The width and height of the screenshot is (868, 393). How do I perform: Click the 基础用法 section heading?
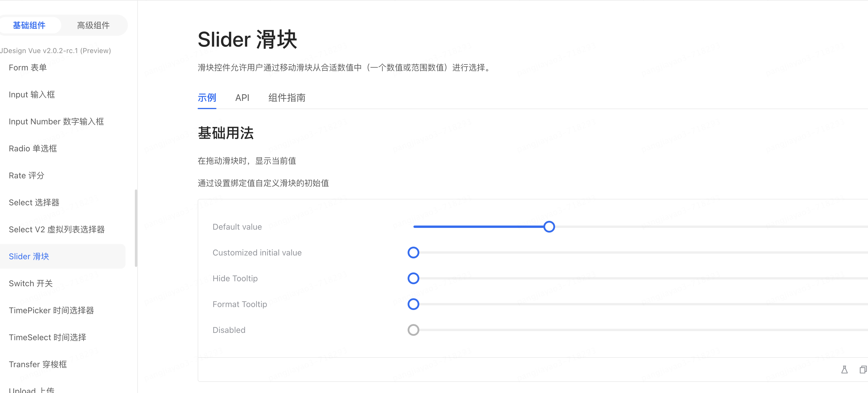pyautogui.click(x=226, y=133)
